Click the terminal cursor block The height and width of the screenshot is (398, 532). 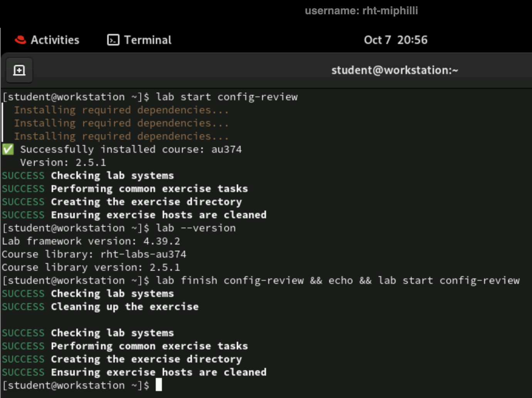click(158, 385)
